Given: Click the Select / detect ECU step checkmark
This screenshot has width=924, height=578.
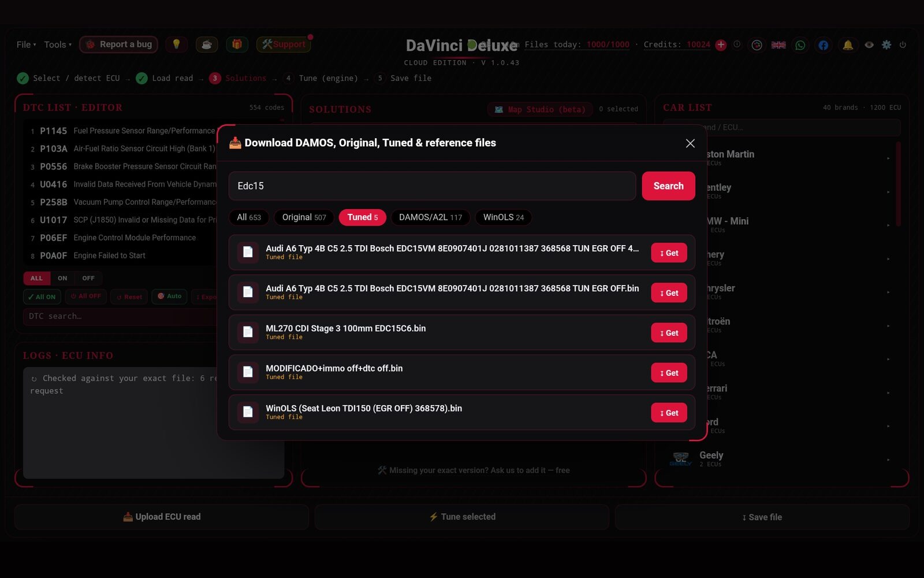Looking at the screenshot, I should [23, 78].
